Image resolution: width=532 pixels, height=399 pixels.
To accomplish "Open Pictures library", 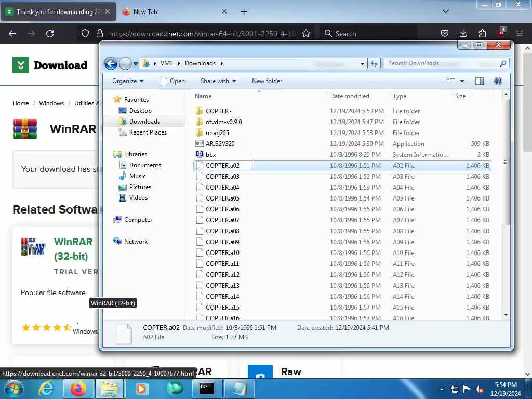I will pos(140,187).
